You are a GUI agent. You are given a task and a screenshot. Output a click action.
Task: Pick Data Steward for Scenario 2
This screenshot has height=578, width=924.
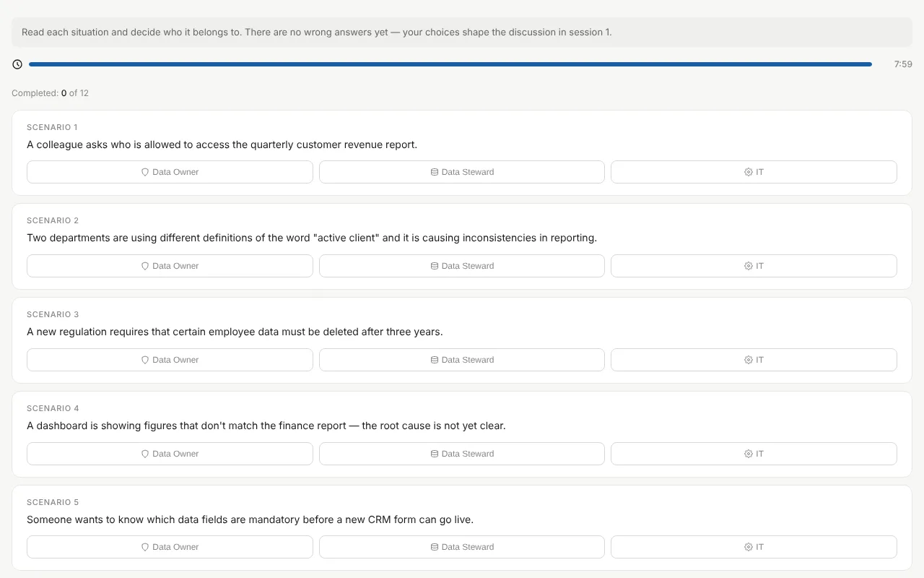point(462,266)
